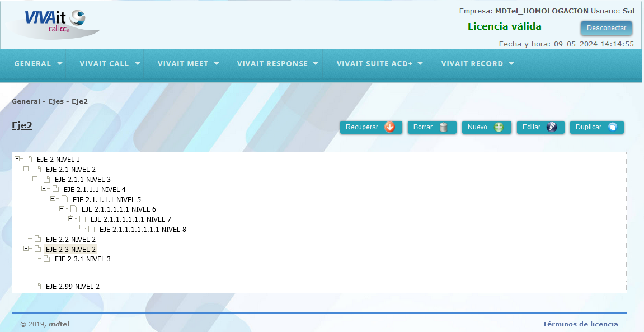Click the Recuperar orange arrow icon
The image size is (644, 332).
(389, 127)
